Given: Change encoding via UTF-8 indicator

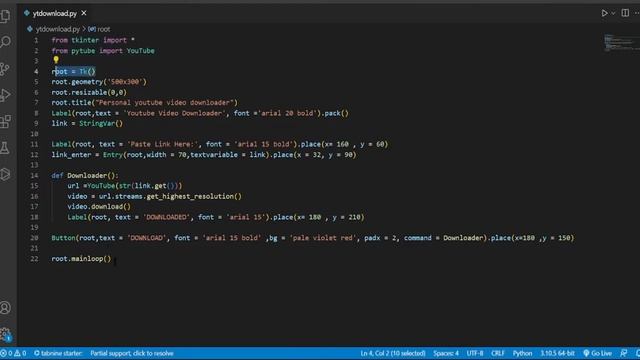Looking at the screenshot, I should pyautogui.click(x=475, y=353).
